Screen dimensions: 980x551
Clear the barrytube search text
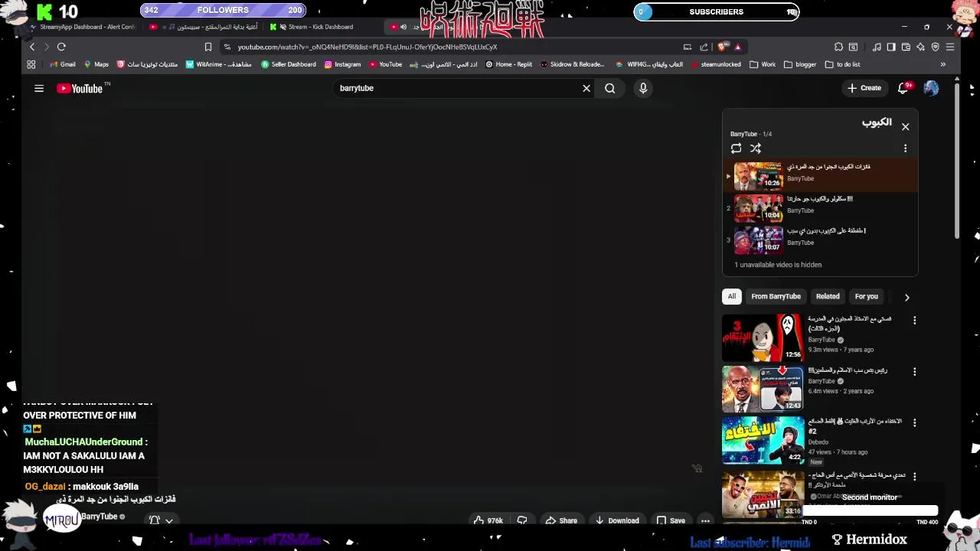(586, 88)
